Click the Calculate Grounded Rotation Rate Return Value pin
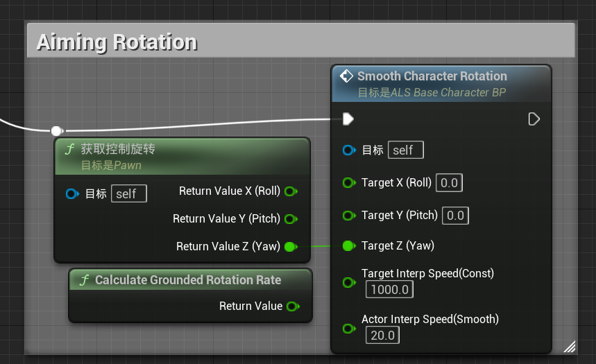Viewport: 596px width, 364px height. coord(293,306)
